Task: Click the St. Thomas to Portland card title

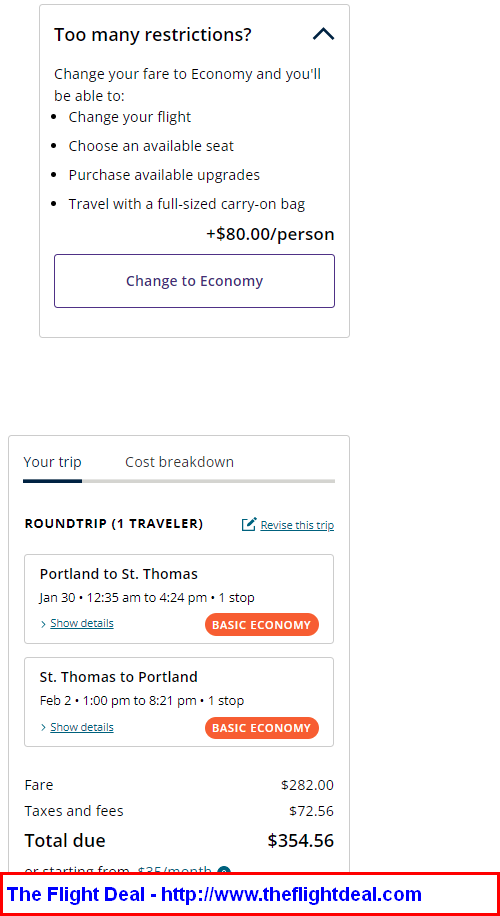Action: tap(119, 677)
